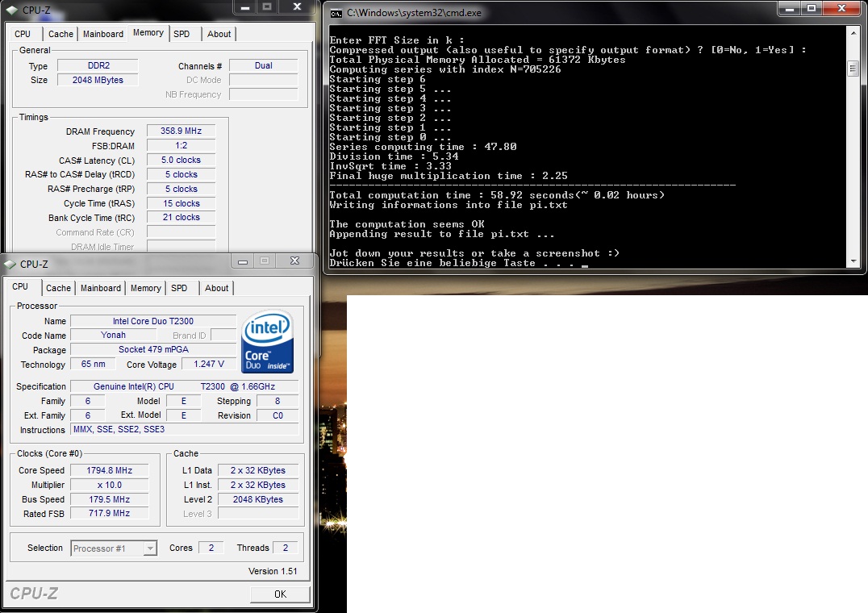The image size is (868, 613).
Task: Click the Socket 479 mPGA package value
Action: click(x=153, y=349)
